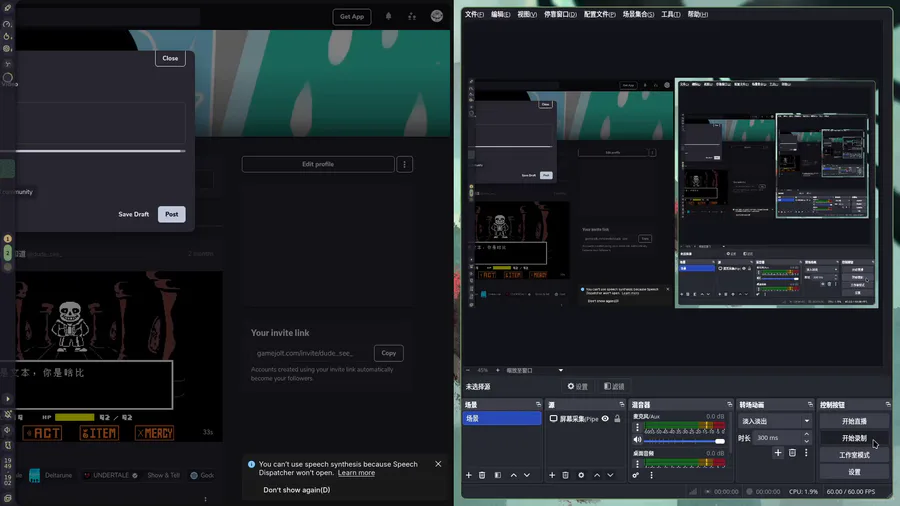Open 停靠窗口(D) menu in OBS

pyautogui.click(x=560, y=14)
